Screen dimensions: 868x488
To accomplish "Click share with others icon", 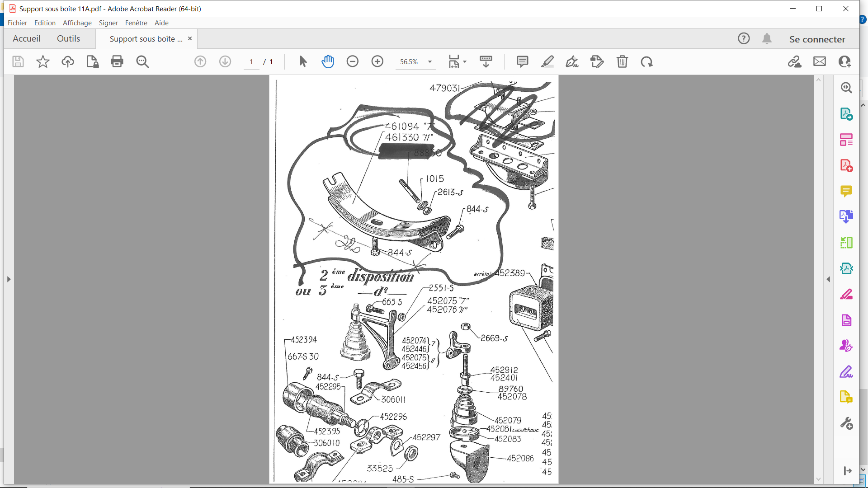I will click(x=845, y=61).
